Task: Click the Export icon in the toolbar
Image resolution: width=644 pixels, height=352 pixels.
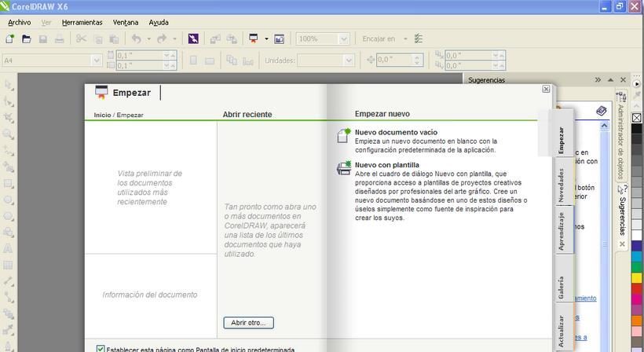Action: (x=232, y=38)
